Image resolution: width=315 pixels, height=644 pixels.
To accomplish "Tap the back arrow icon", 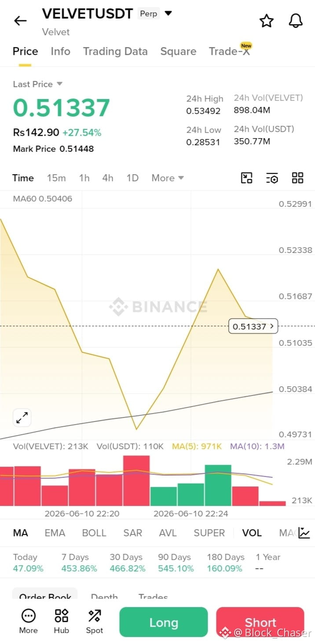I will pos(20,21).
